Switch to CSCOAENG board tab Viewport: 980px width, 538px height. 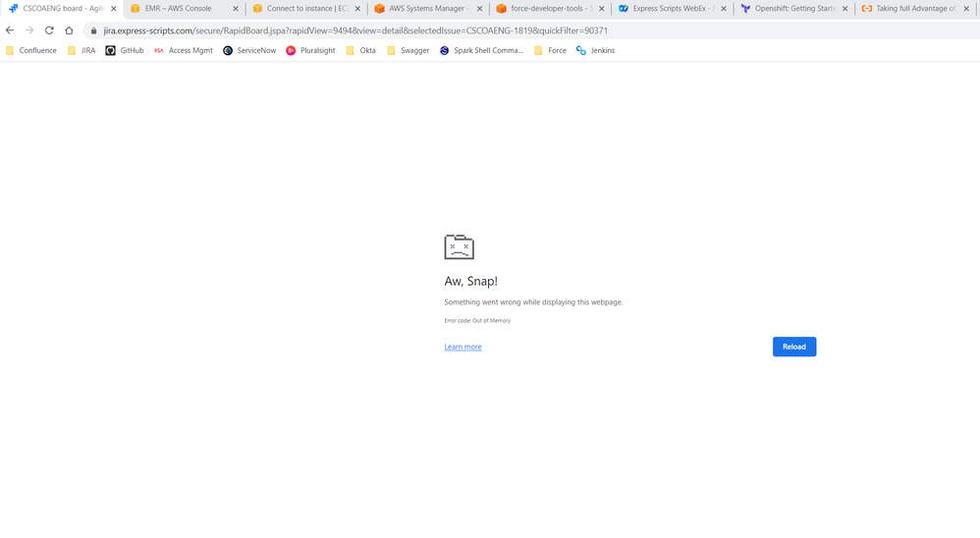coord(62,9)
